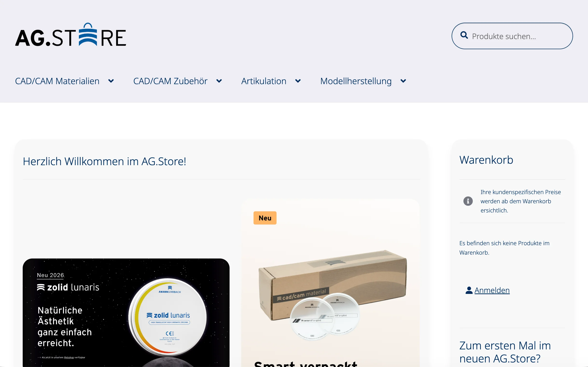Expand the Modellherstellung chevron
This screenshot has height=367, width=588.
coord(403,81)
